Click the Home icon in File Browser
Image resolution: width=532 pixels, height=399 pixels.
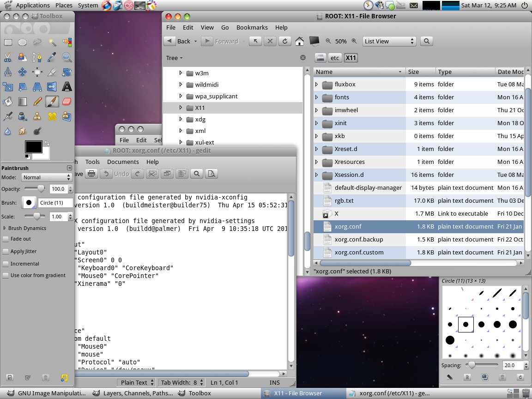tap(299, 42)
